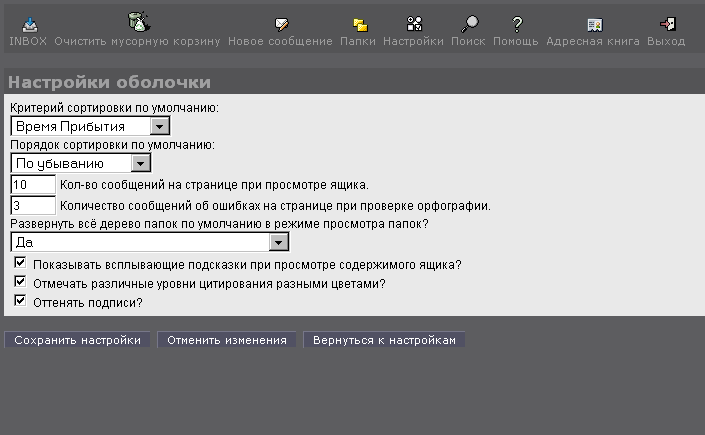This screenshot has width=705, height=435.
Task: Click the 'Выход' logout link
Action: (666, 41)
